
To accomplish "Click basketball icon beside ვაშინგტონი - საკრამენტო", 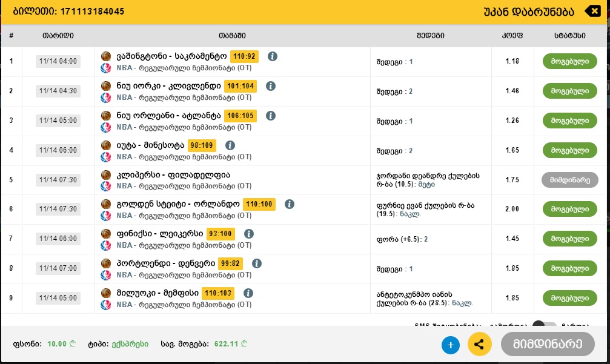I will click(x=106, y=56).
